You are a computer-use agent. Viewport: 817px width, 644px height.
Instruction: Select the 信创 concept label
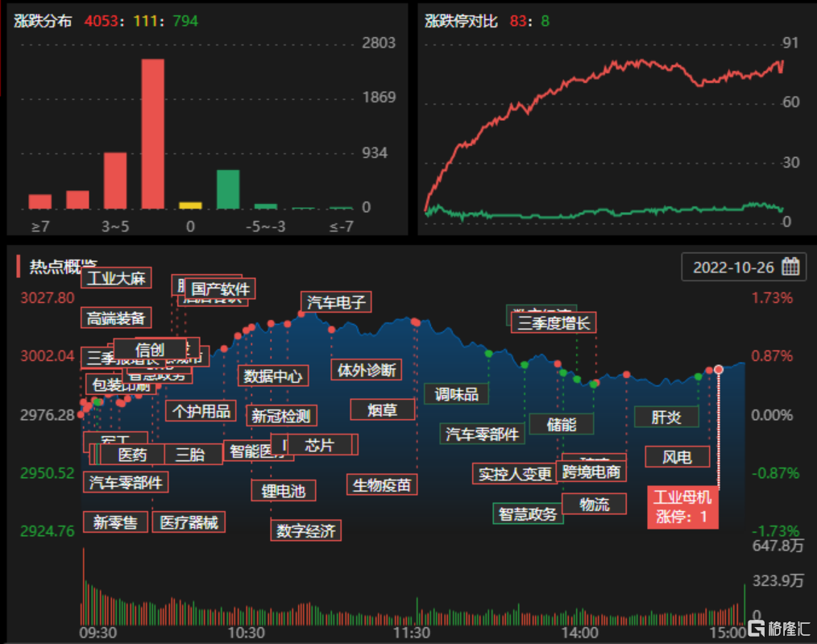click(x=150, y=348)
